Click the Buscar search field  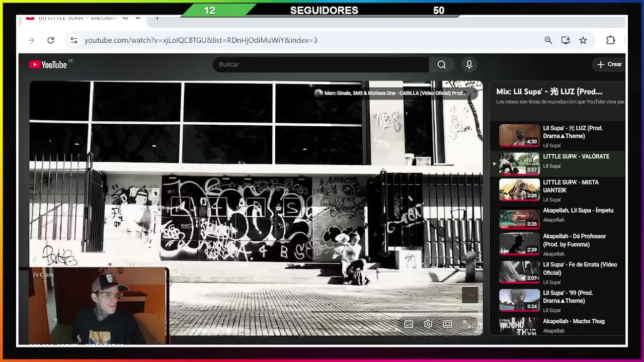click(321, 64)
